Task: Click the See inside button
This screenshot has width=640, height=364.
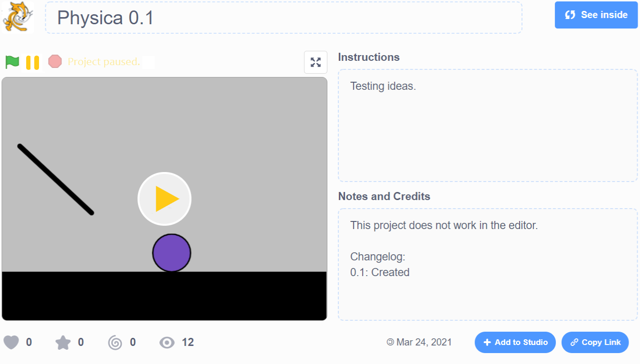Action: coord(596,15)
